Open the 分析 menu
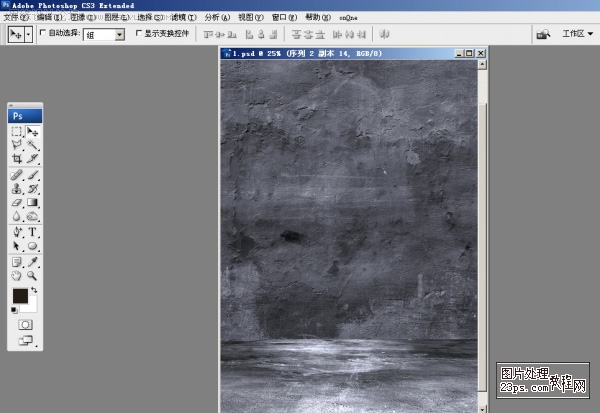This screenshot has width=600, height=413. (x=217, y=18)
